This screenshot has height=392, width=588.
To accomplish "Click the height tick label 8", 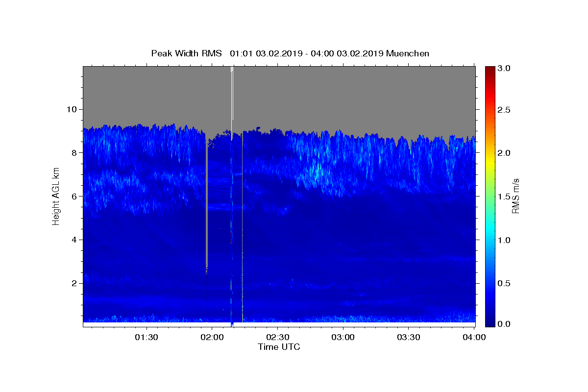I will pos(75,152).
